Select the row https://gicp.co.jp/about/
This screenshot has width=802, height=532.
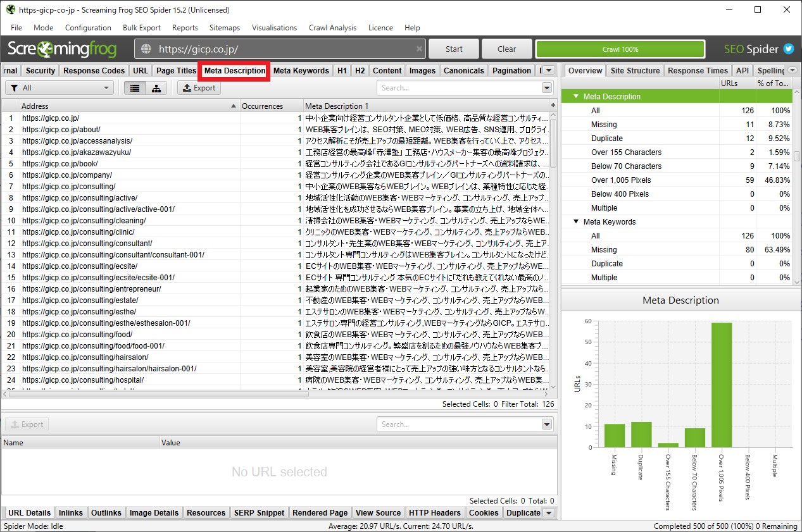[275, 129]
